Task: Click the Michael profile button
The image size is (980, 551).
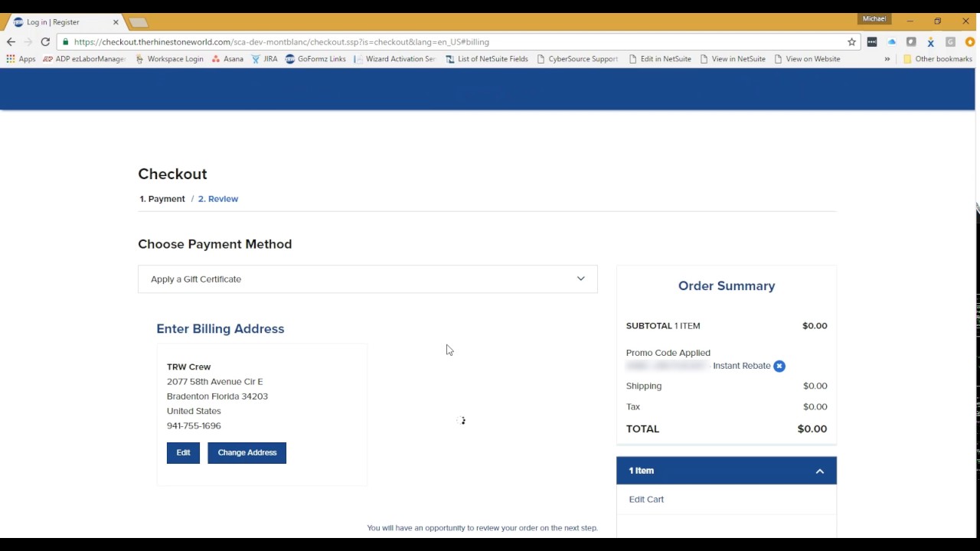Action: [874, 19]
